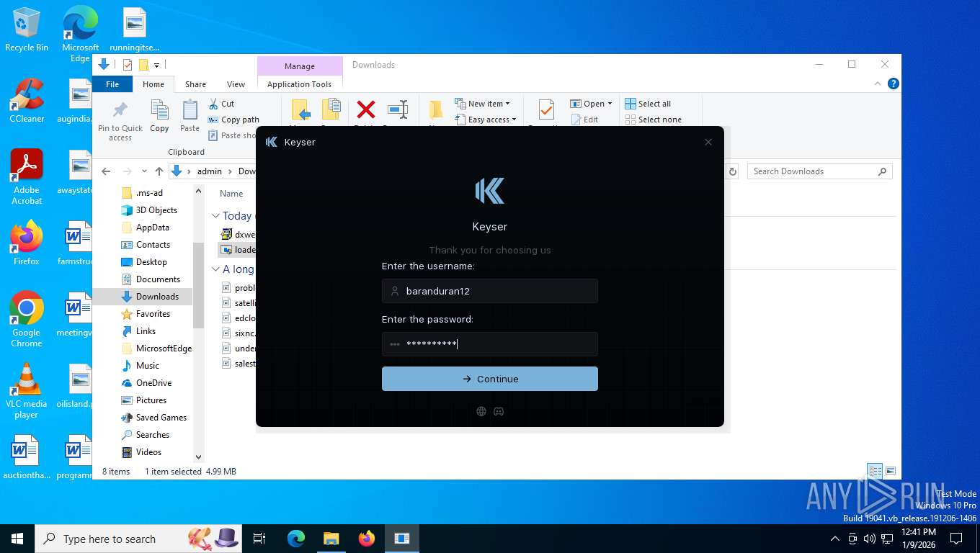Screen dimensions: 980x553
Task: Click the Refresh address bar button
Action: pyautogui.click(x=733, y=171)
